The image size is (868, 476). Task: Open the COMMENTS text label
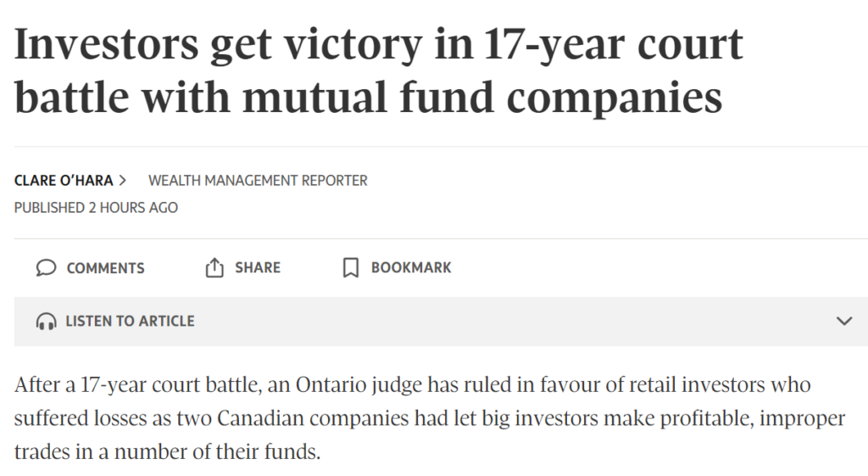point(105,268)
